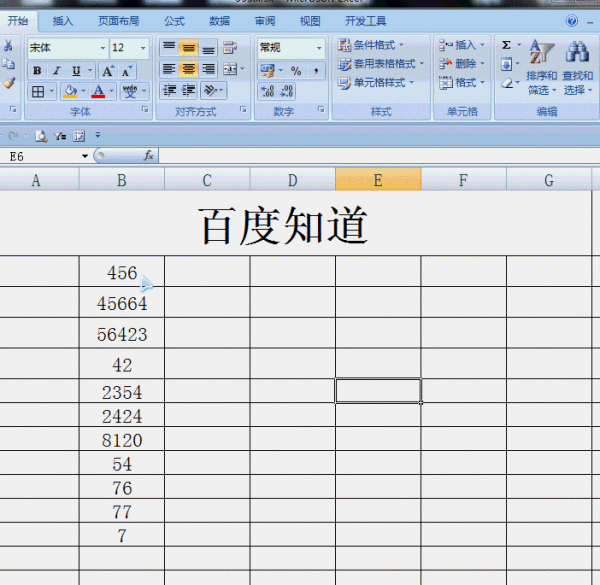Click the Format Painter brush icon
This screenshot has height=585, width=600.
[9, 83]
